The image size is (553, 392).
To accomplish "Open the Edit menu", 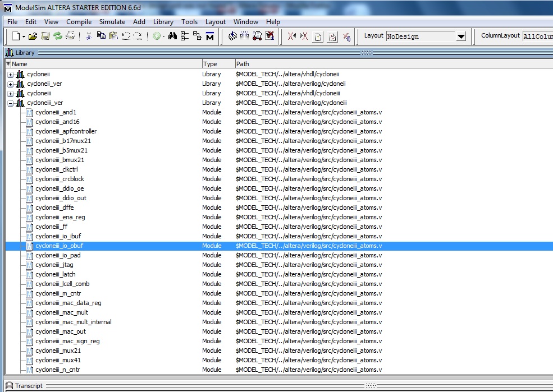I will pos(31,22).
